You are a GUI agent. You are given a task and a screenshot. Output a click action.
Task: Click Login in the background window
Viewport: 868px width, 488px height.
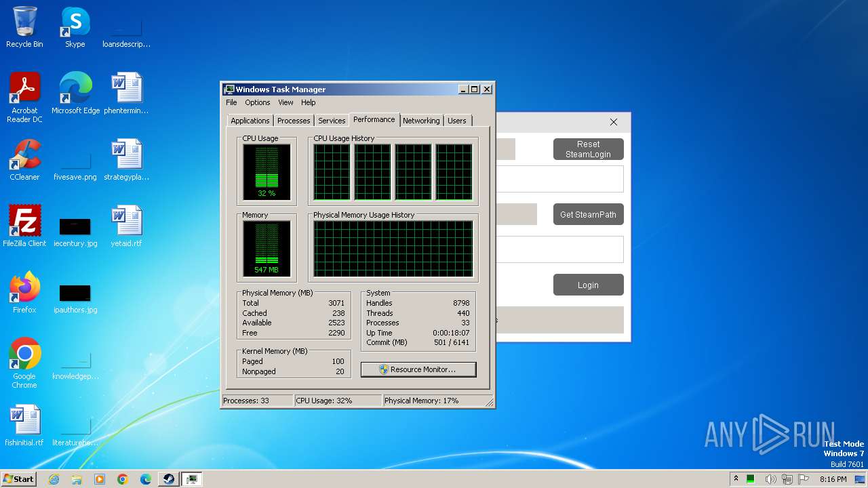coord(588,285)
